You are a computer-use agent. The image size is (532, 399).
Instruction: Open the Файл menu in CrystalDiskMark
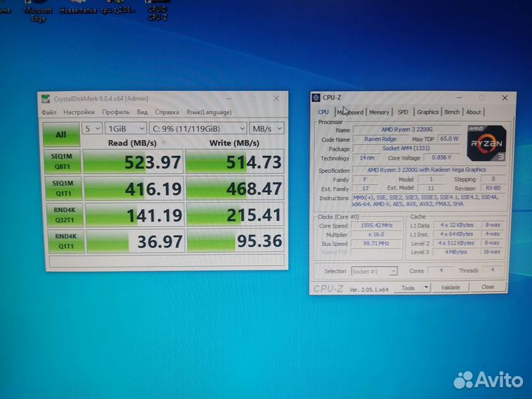pos(49,112)
